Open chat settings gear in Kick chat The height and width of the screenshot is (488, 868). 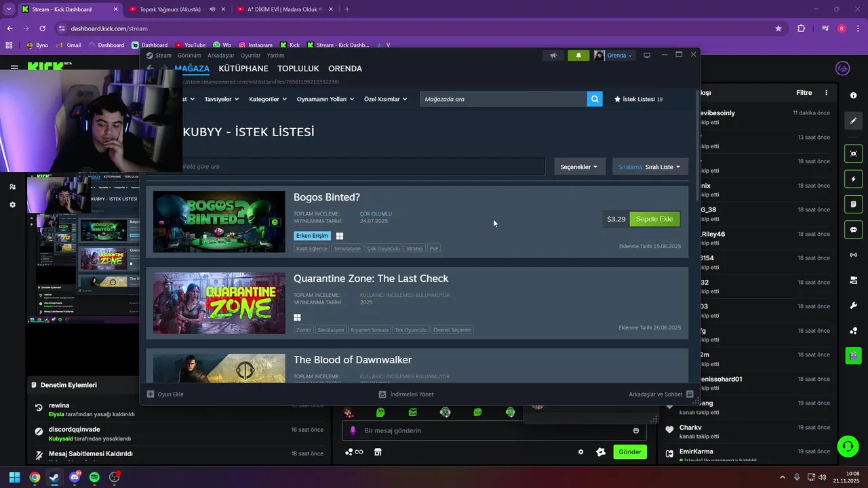point(580,452)
